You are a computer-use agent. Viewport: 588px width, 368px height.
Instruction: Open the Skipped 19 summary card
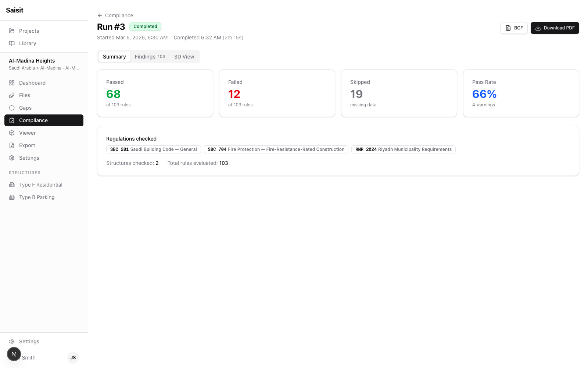[399, 93]
